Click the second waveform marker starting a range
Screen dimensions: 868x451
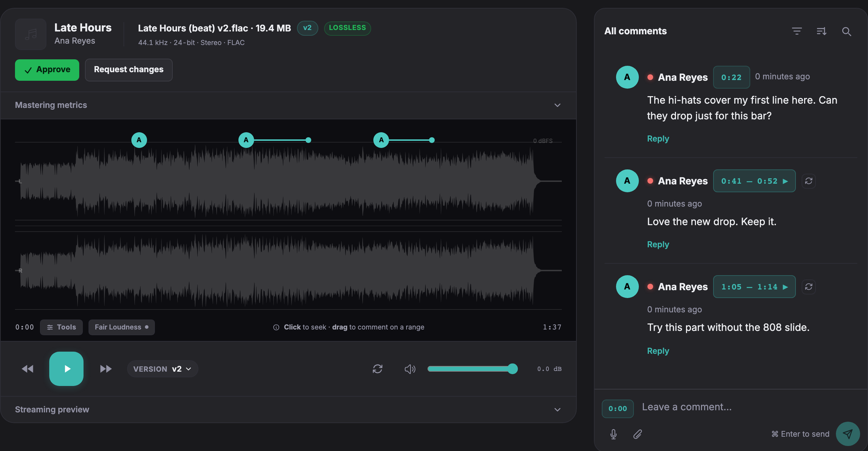tap(246, 140)
